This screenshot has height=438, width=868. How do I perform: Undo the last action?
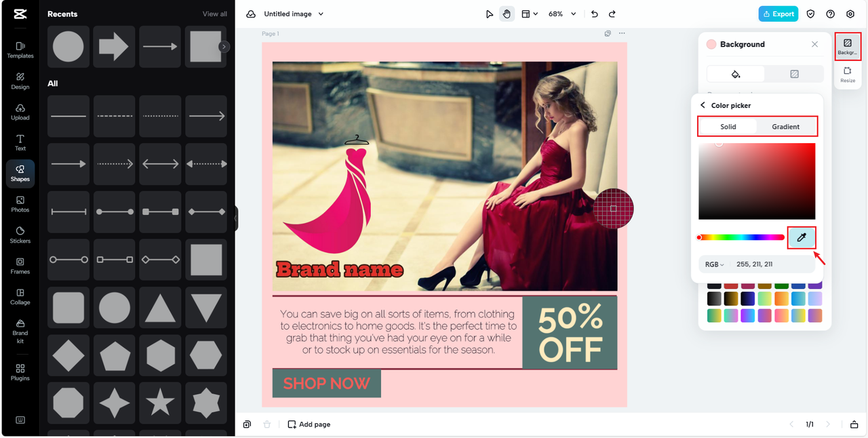[x=595, y=14]
